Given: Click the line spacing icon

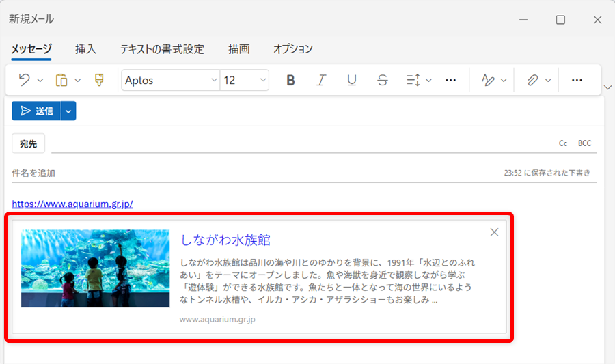Looking at the screenshot, I should click(413, 81).
